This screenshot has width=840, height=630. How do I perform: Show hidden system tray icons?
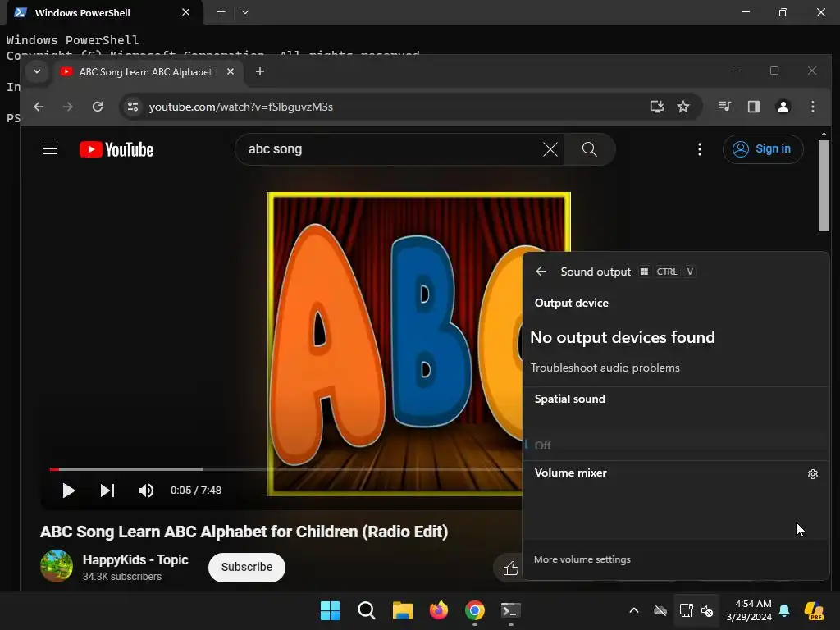click(634, 610)
